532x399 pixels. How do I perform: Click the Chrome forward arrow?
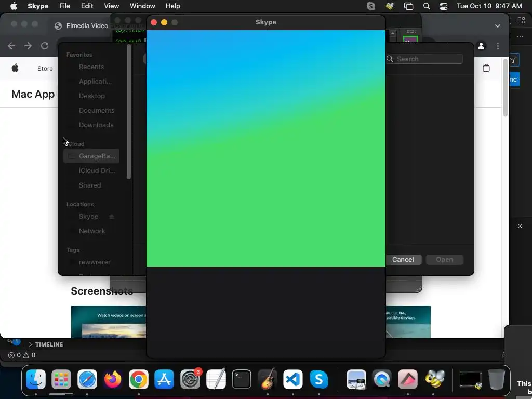click(28, 46)
